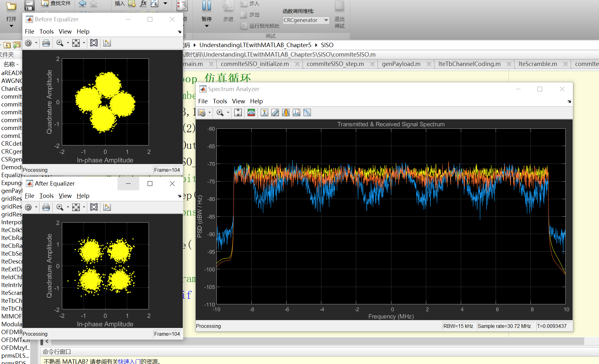Print the Before Equalizer plot

click(46, 43)
